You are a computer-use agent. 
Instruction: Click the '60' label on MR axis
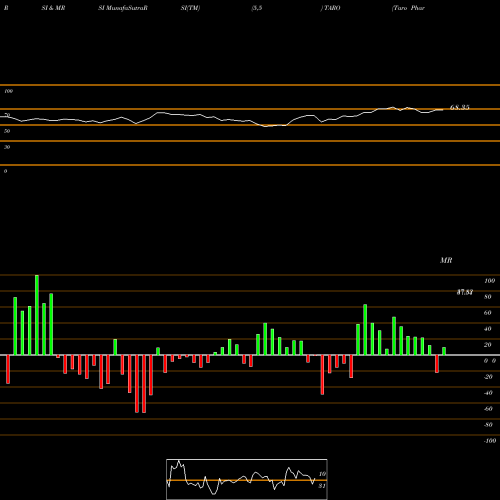pos(488,313)
